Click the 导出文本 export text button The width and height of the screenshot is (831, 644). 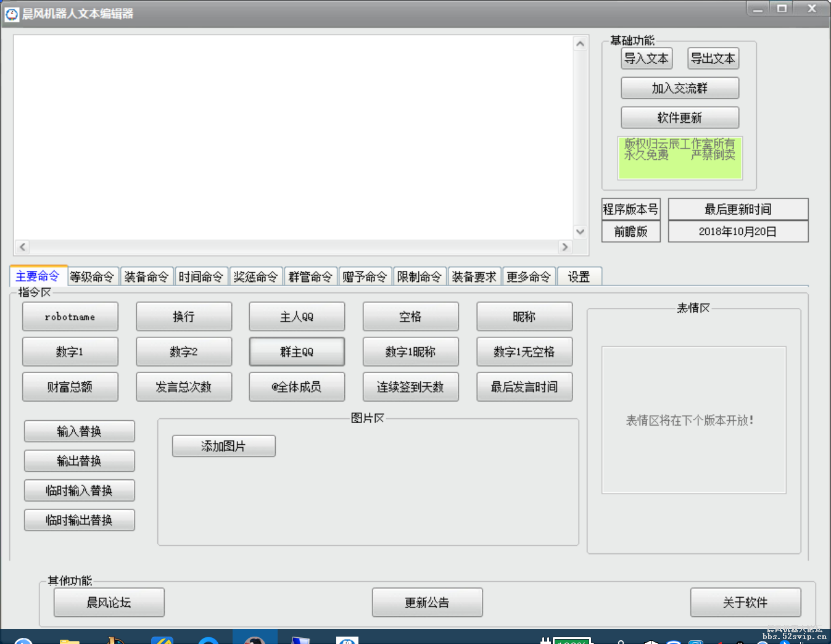coord(713,59)
